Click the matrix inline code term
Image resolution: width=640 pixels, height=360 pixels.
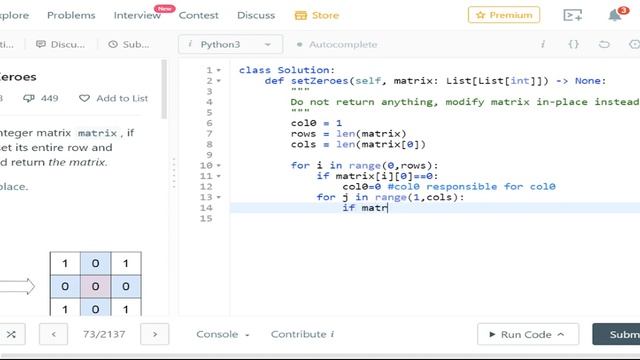pyautogui.click(x=97, y=133)
